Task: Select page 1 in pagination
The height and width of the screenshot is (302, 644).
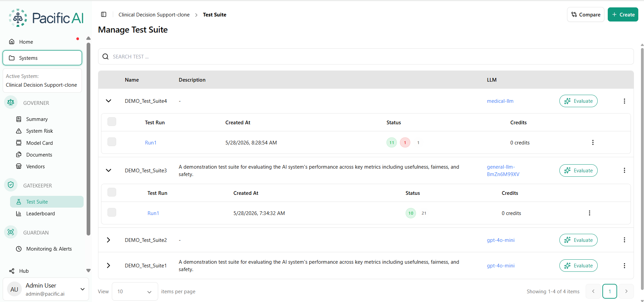Action: pos(609,291)
